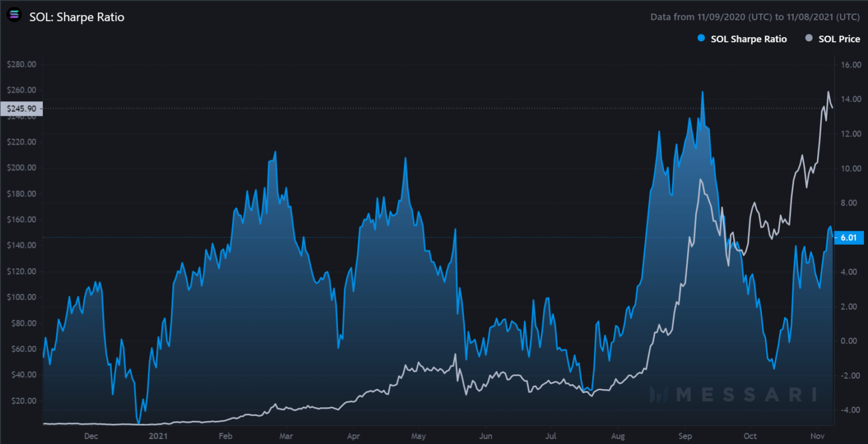Click the Solana logo icon
Image resolution: width=868 pixels, height=444 pixels.
[14, 16]
